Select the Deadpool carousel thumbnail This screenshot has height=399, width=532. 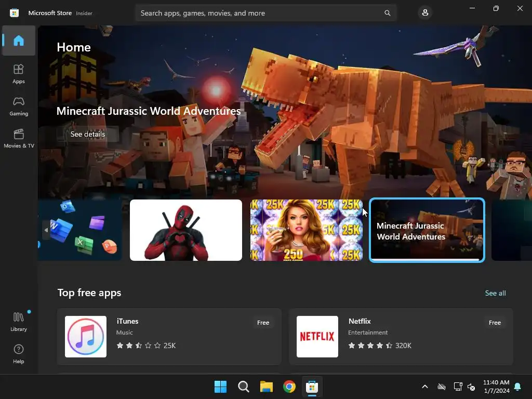[186, 230]
